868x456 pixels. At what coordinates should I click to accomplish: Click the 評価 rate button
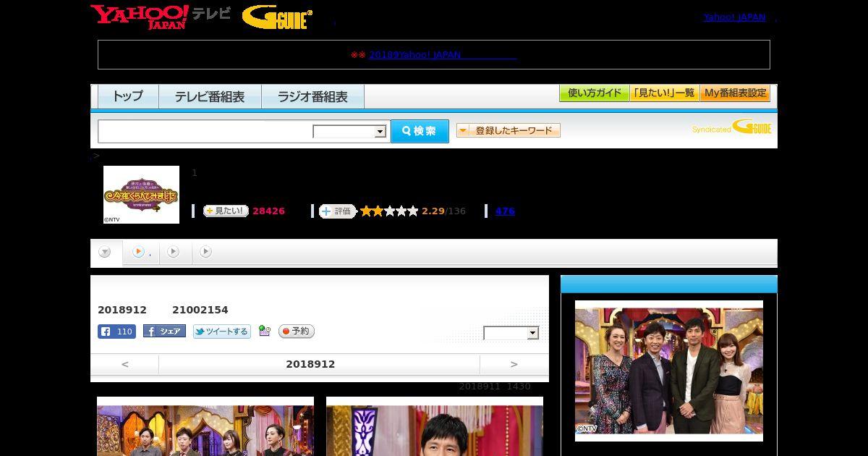pyautogui.click(x=338, y=211)
